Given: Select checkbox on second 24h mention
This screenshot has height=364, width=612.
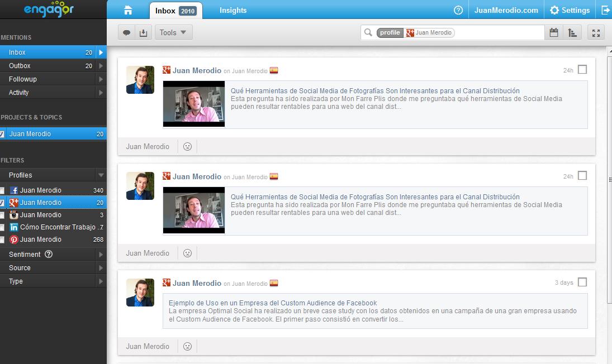Looking at the screenshot, I should pyautogui.click(x=582, y=175).
